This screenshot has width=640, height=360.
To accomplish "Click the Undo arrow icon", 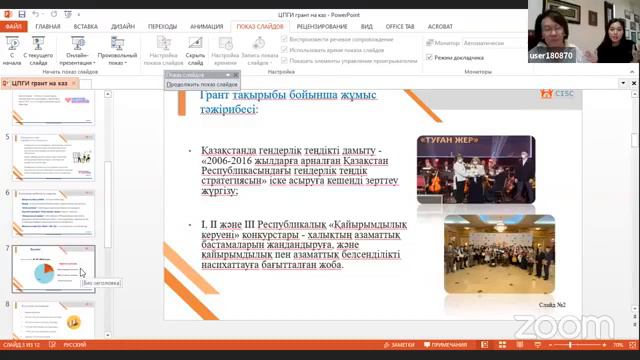I will [36, 14].
